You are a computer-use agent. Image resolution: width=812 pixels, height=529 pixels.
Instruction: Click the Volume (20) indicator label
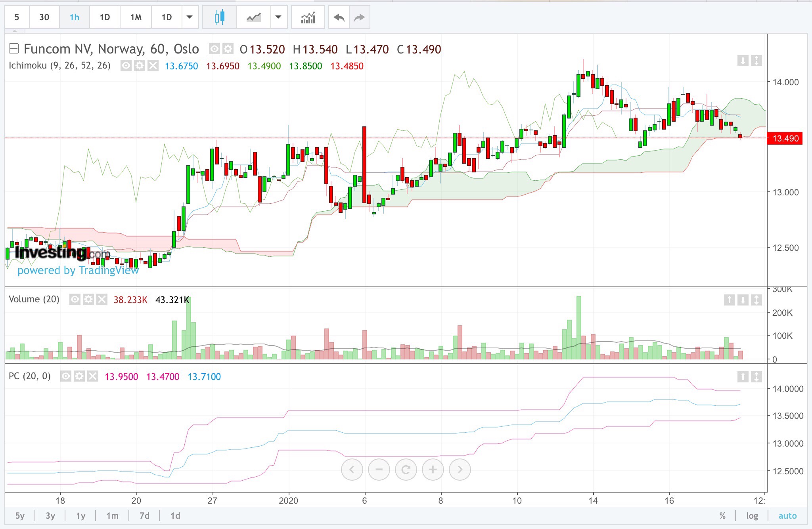tap(34, 299)
